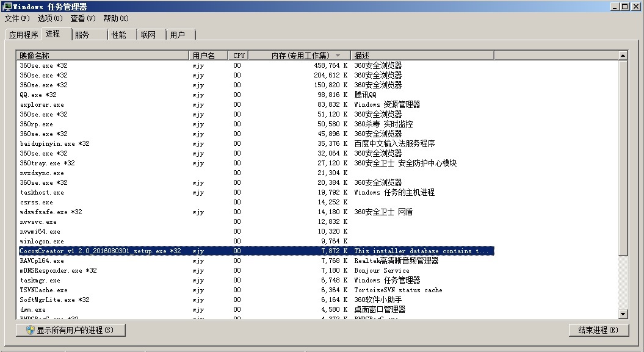This screenshot has height=352, width=644.
Task: Sort by 映像名称 column header
Action: [103, 56]
